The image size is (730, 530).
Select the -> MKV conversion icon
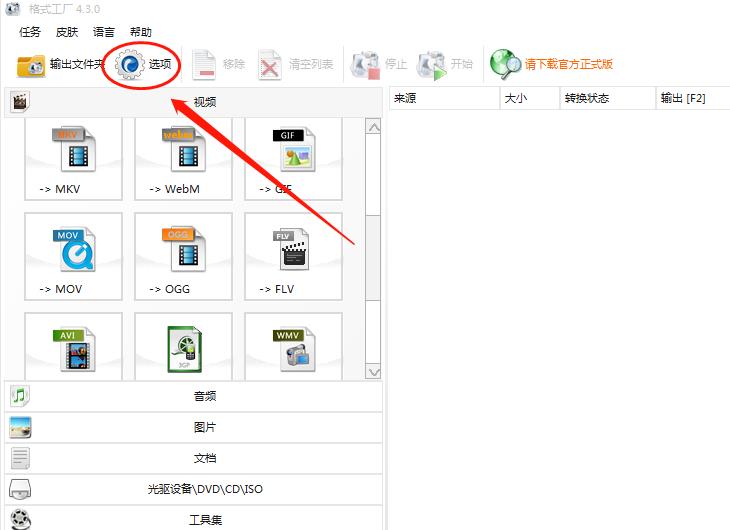[74, 149]
